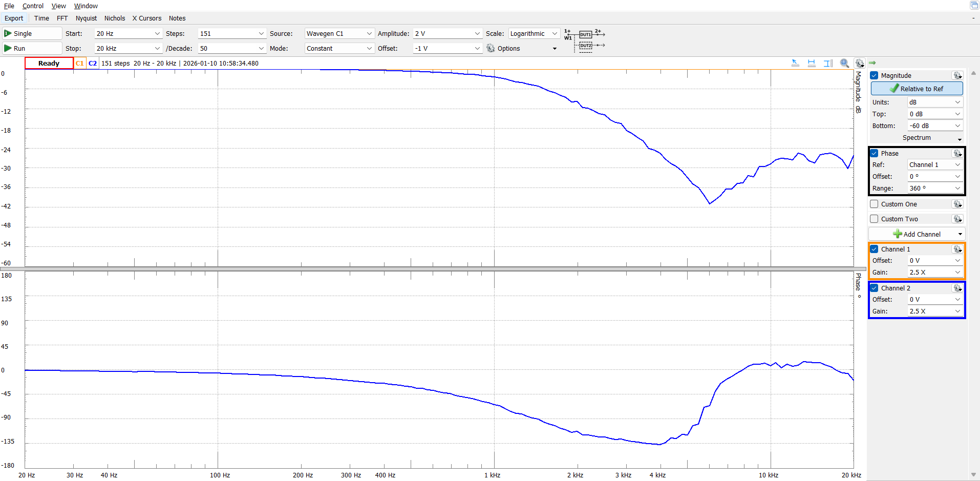980x481 pixels.
Task: Open the plot settings gear above the plot
Action: pyautogui.click(x=860, y=63)
